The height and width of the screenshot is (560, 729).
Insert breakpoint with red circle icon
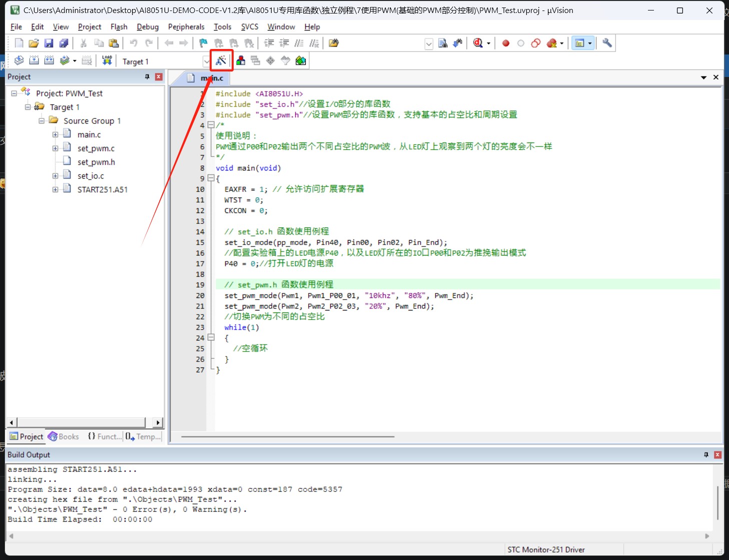click(506, 43)
